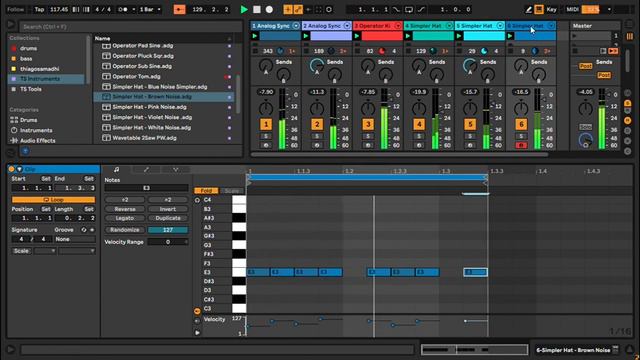Select the thiagosamadhi collection
This screenshot has width=640, height=360.
[40, 69]
